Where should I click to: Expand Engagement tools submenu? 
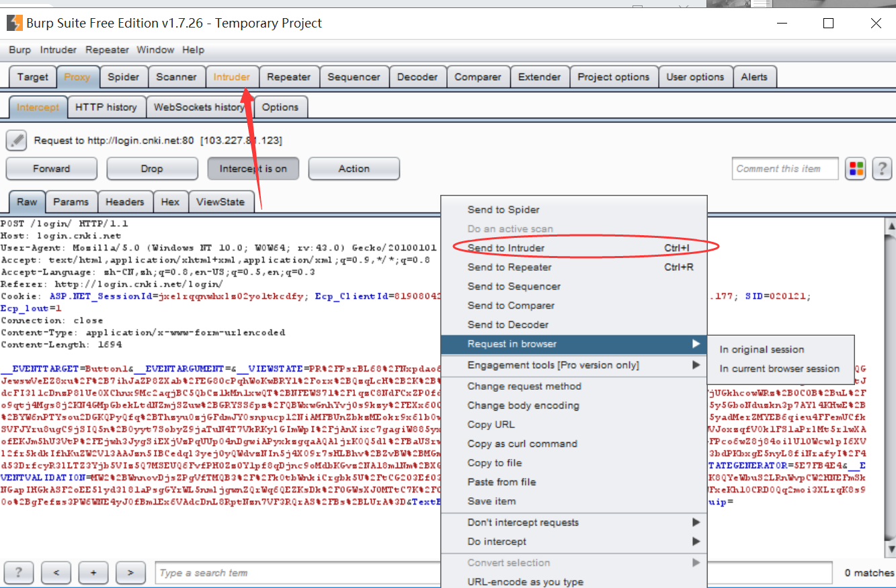574,365
